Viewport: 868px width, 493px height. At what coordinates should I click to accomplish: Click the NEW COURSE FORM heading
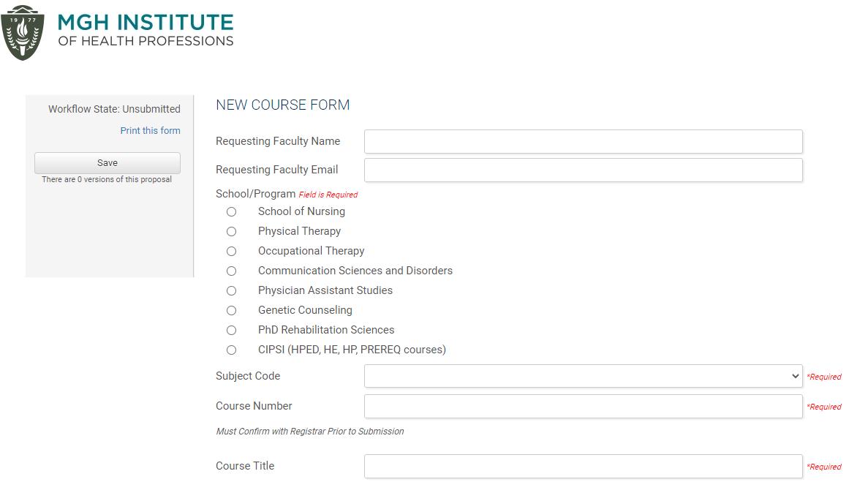pos(282,105)
